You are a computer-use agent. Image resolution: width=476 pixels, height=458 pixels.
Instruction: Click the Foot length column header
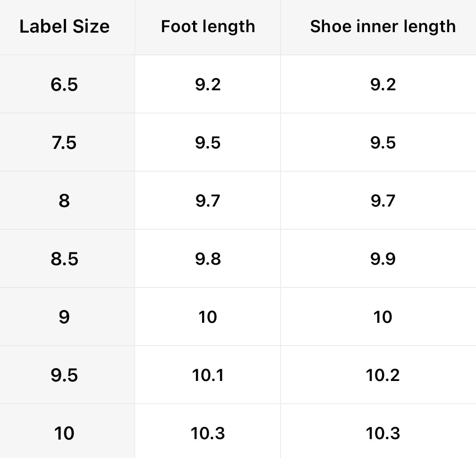point(208,26)
